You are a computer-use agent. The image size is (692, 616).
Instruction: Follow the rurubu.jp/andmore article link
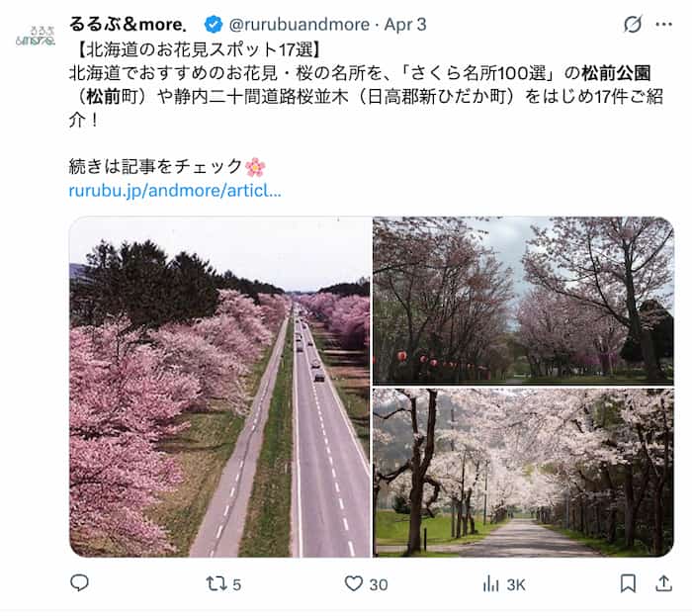coord(175,191)
